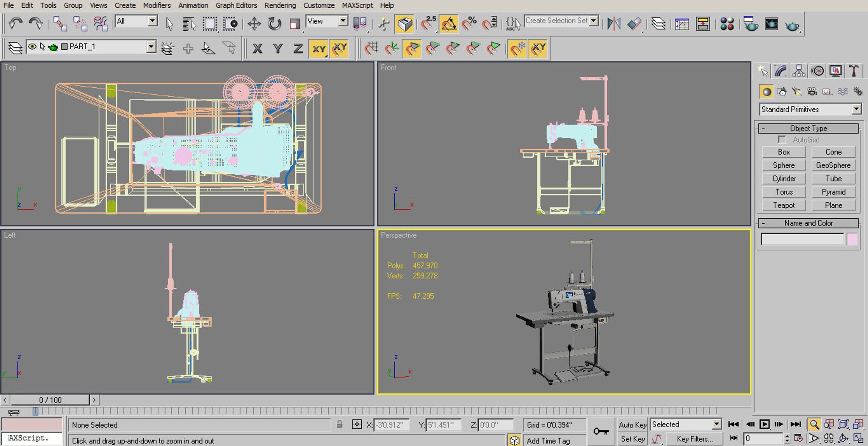Click the GeoSphere primitive button
Viewport: 868px width, 446px height.
(833, 165)
